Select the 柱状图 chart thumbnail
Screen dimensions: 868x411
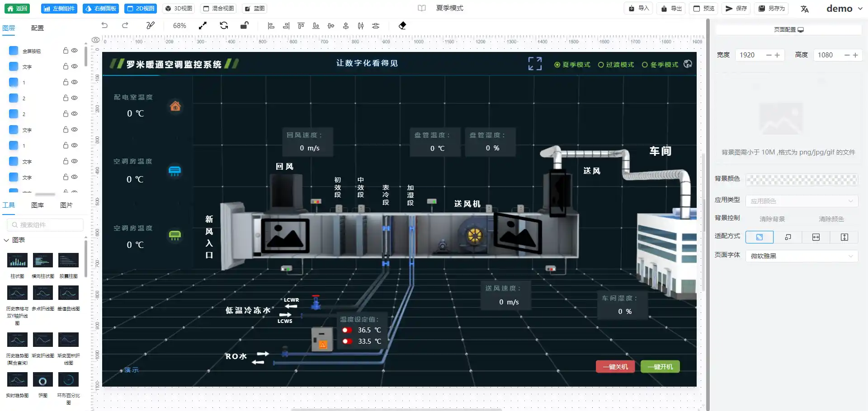17,261
